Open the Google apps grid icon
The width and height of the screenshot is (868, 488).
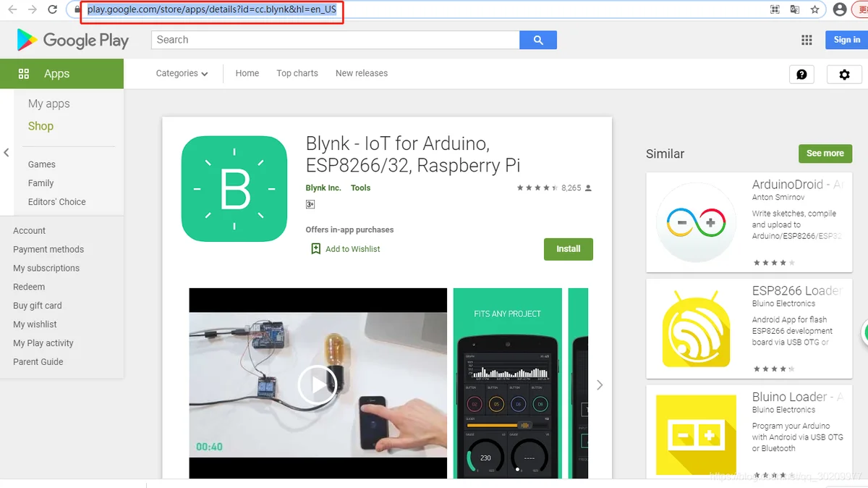point(807,40)
